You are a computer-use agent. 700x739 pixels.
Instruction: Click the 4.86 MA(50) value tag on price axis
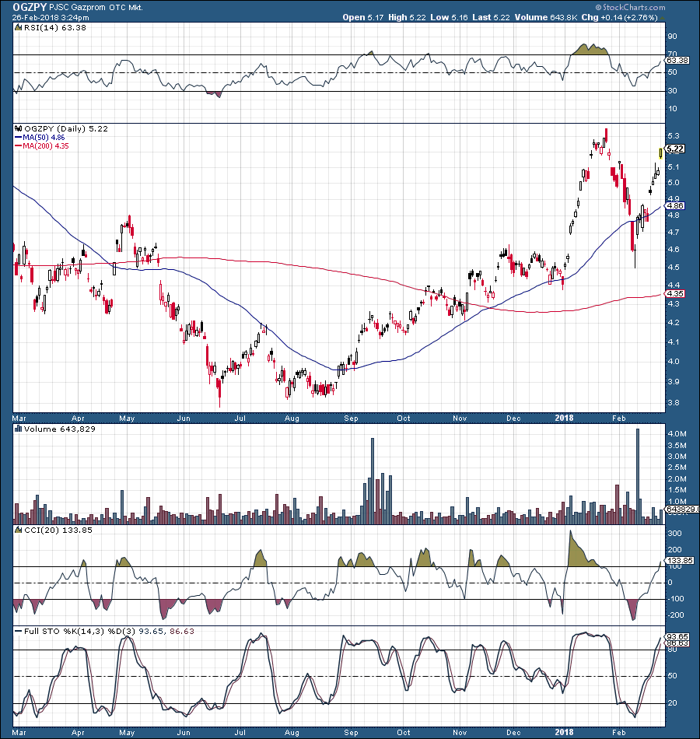coord(675,206)
